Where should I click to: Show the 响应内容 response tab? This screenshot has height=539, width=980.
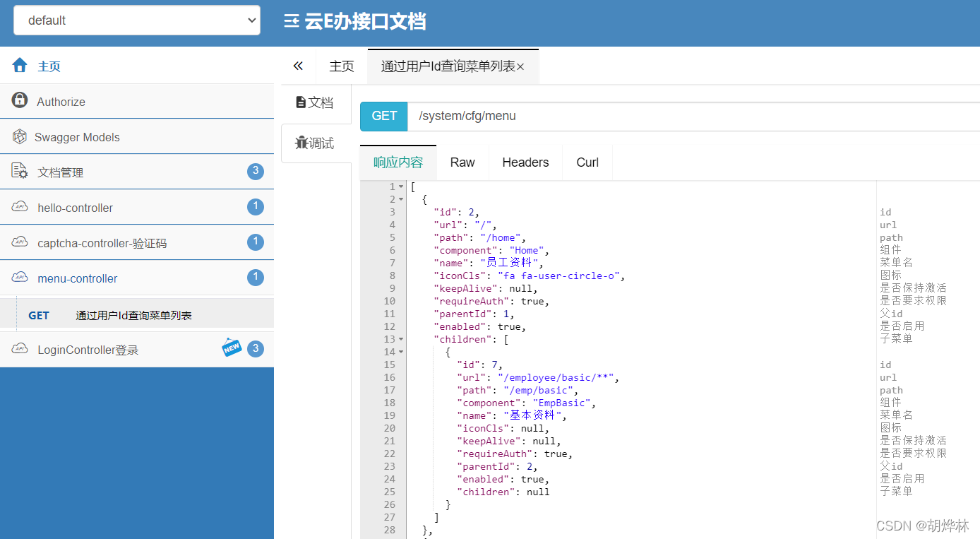click(398, 162)
